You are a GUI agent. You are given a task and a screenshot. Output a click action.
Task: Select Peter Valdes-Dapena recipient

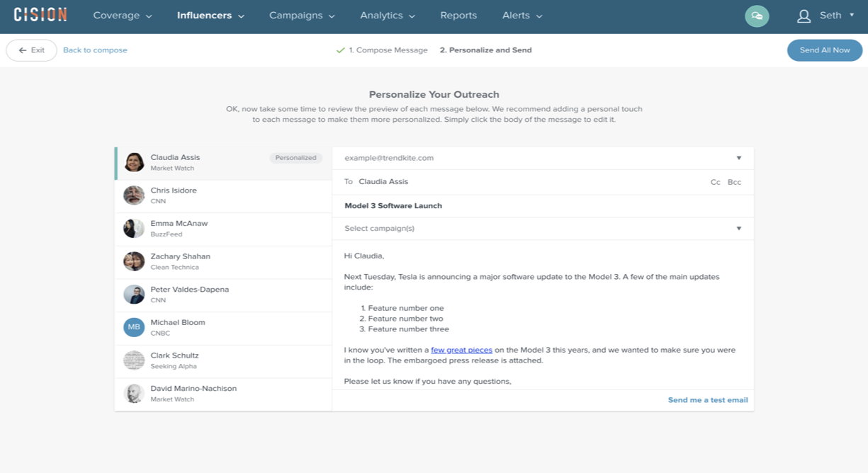(223, 295)
